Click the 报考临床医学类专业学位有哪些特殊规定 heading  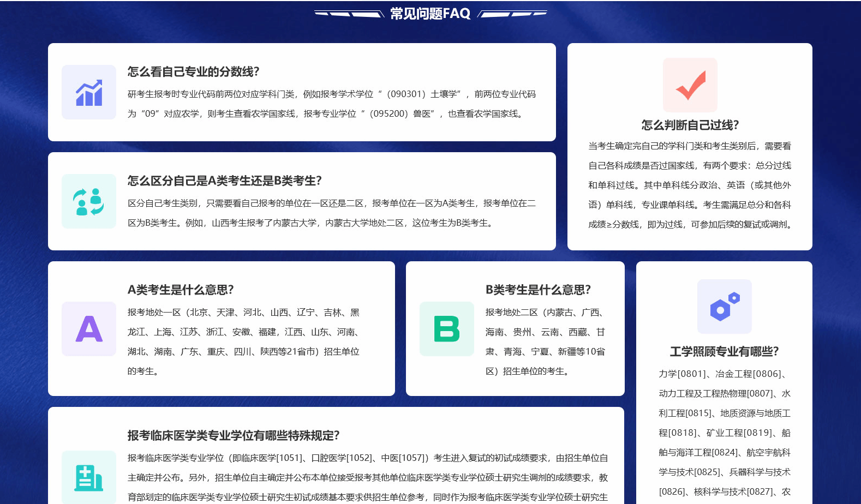pos(234,435)
